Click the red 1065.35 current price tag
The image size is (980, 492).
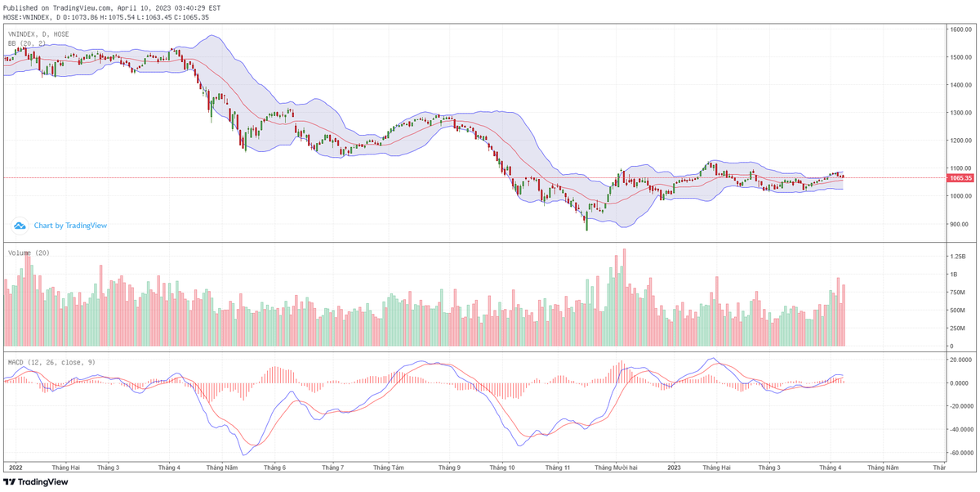960,178
